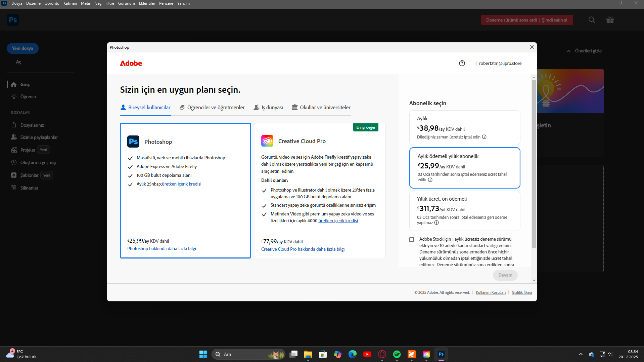644x362 pixels.
Task: Open Microsoft Edge from taskbar
Action: [x=352, y=354]
